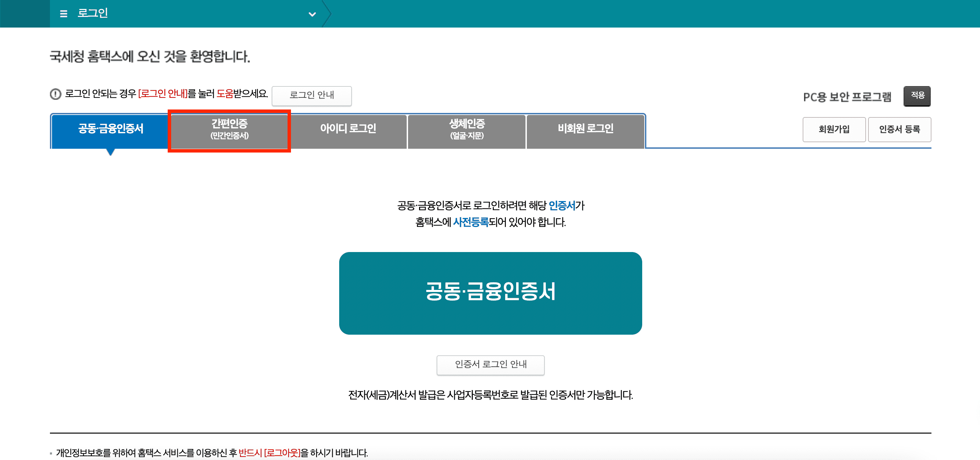This screenshot has height=460, width=980.
Task: Click the red [로그인 안내] text
Action: click(163, 94)
